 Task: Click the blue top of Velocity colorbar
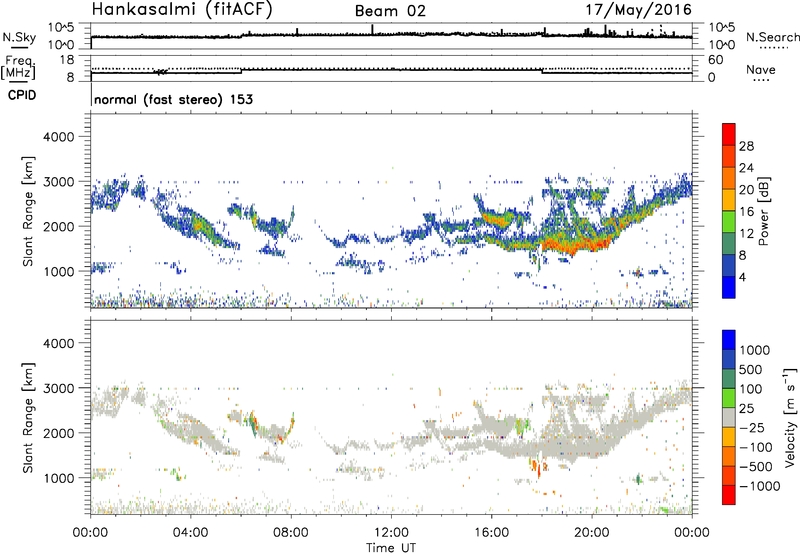click(x=729, y=340)
